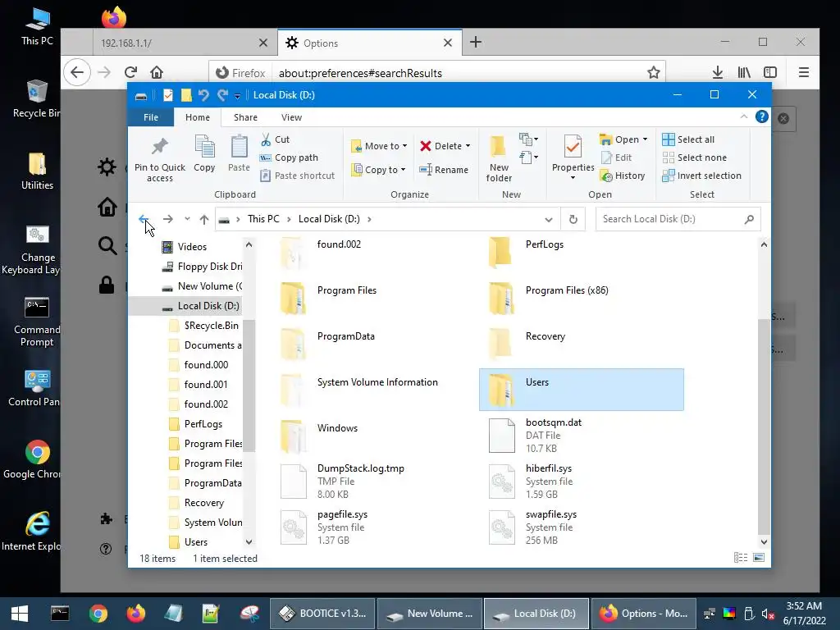The width and height of the screenshot is (840, 630).
Task: Refresh the Local Disk (D:) view
Action: 573,219
